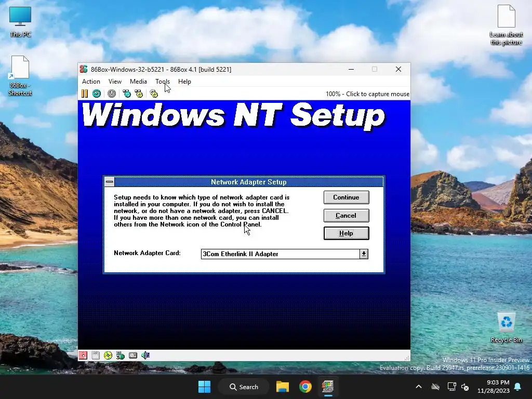Viewport: 532px width, 399px height.
Task: Click the hard disk status icon
Action: coord(133,355)
